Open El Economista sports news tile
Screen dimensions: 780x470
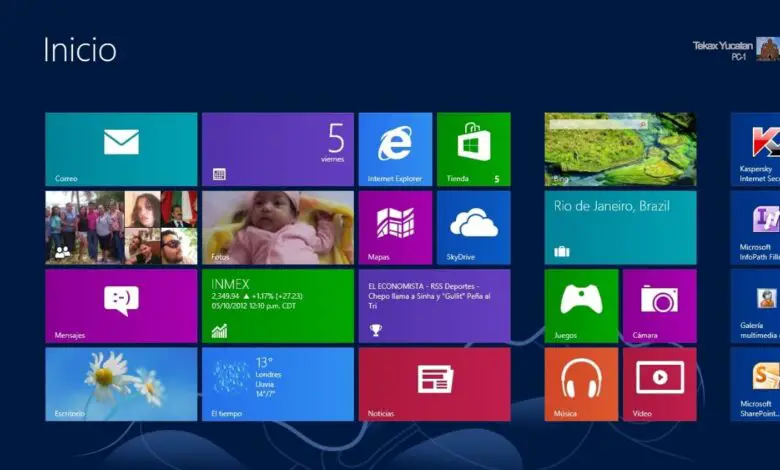(x=434, y=306)
